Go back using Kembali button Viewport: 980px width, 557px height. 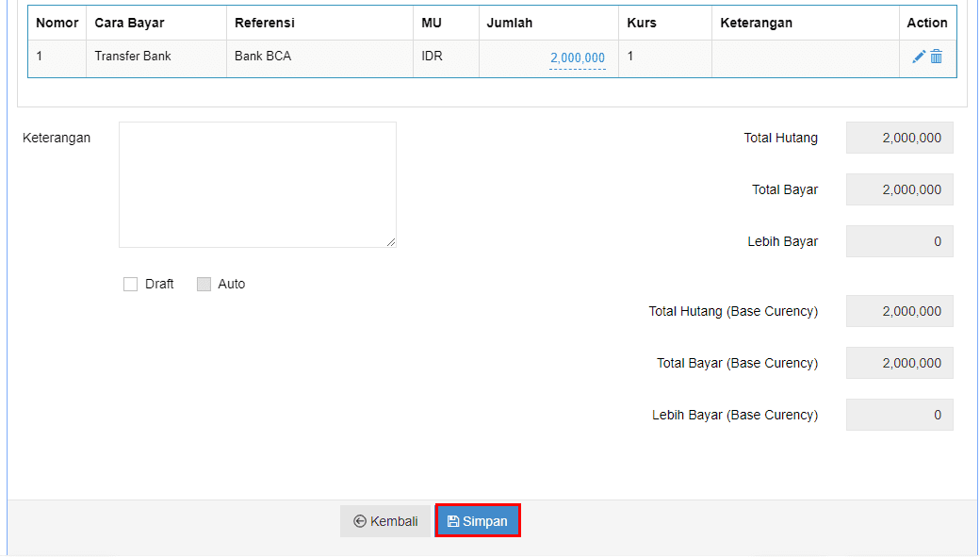[386, 521]
